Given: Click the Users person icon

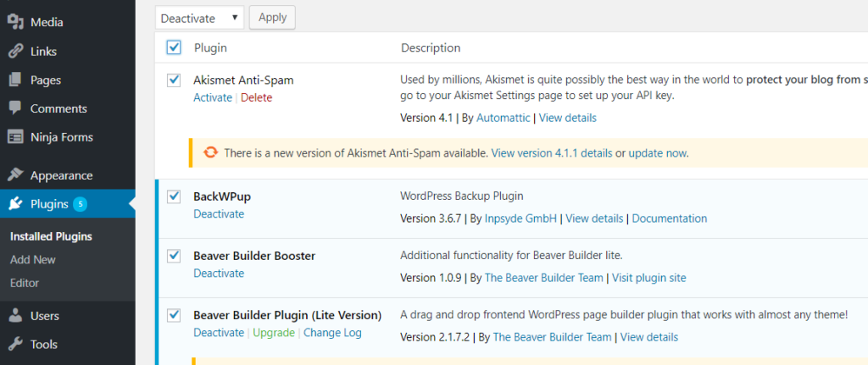Looking at the screenshot, I should coord(16,316).
